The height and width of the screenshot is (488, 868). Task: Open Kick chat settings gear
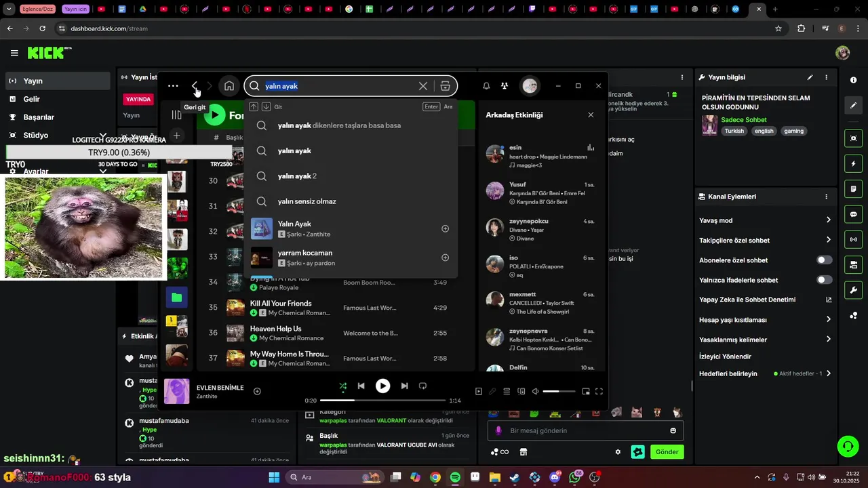(618, 452)
